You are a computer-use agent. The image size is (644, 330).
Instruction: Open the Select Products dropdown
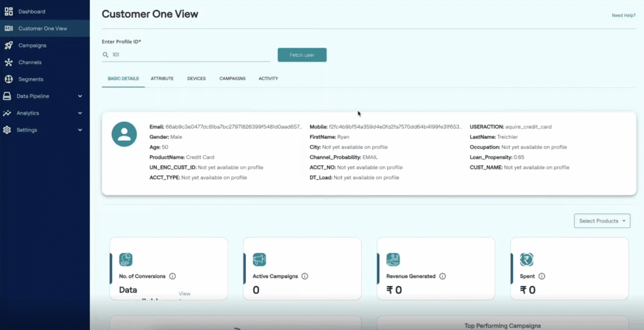pos(602,221)
